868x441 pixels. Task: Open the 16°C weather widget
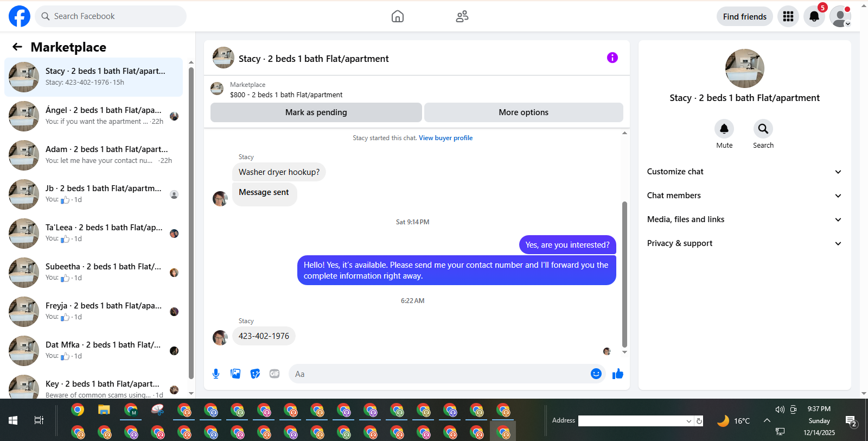[x=733, y=421]
